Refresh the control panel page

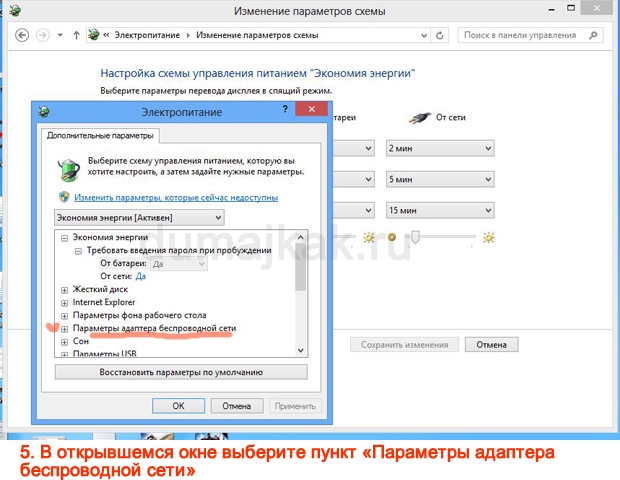[x=439, y=35]
